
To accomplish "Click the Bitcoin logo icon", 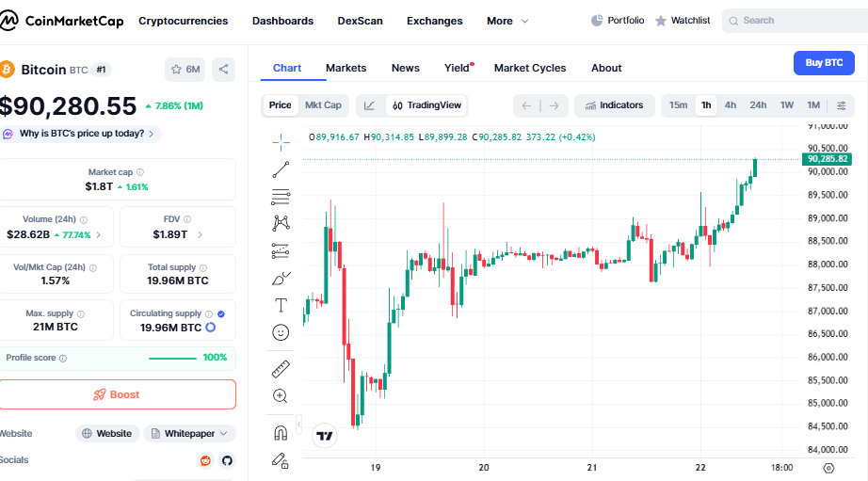I will click(8, 70).
